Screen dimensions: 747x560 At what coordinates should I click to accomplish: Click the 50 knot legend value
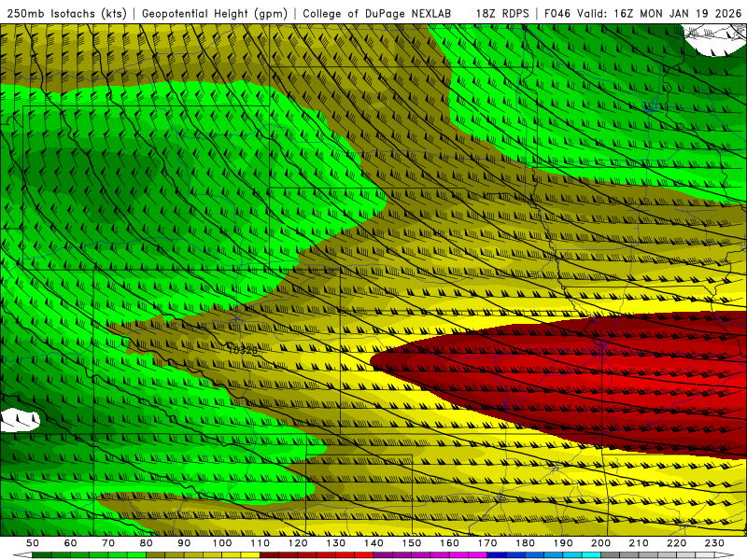point(33,543)
